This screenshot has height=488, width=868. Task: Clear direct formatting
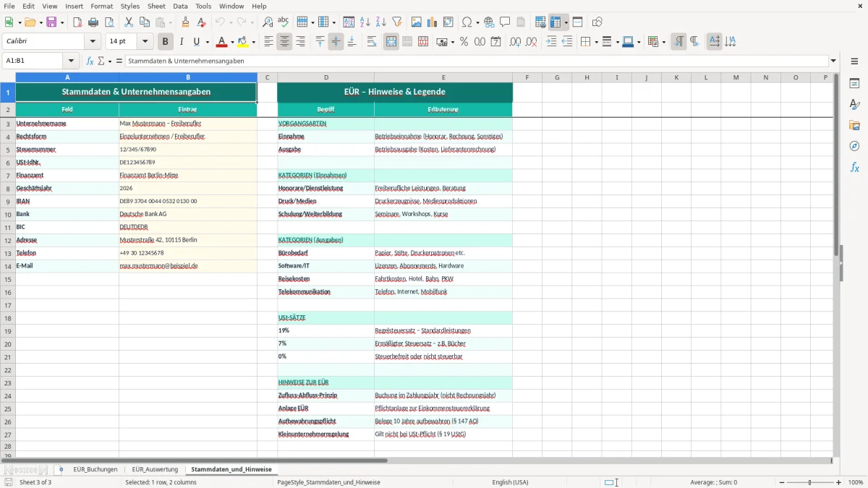(202, 22)
